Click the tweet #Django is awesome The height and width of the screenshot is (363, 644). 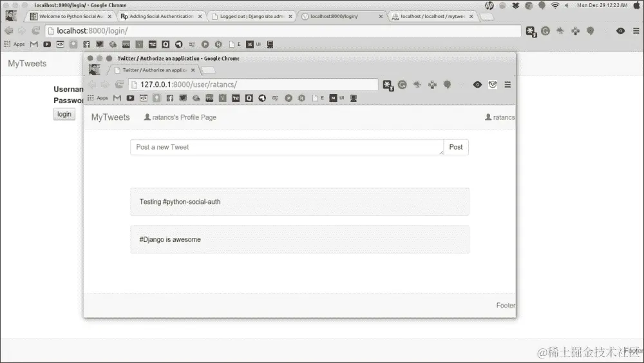coord(300,239)
